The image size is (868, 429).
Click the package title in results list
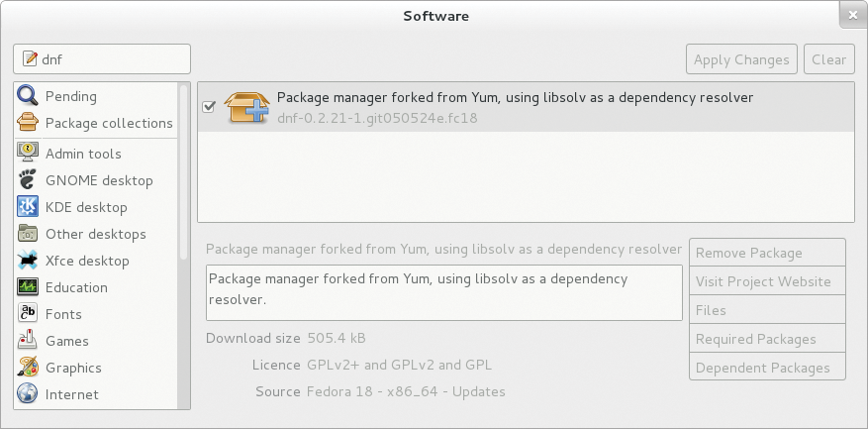515,97
